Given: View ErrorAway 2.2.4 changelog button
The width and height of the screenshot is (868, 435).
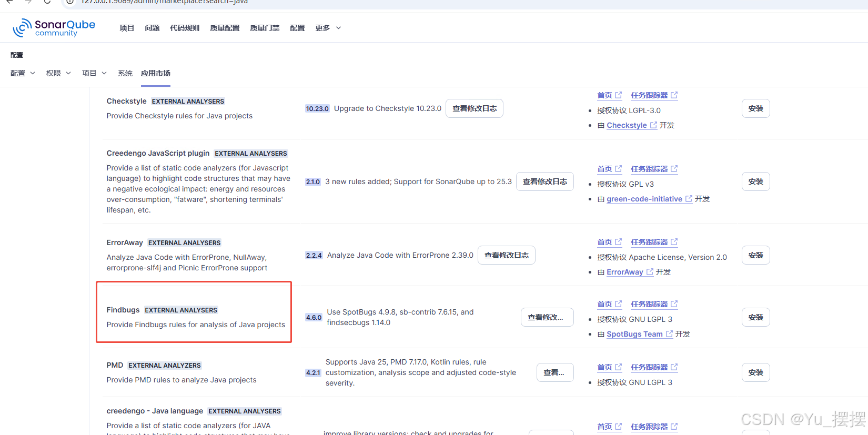Looking at the screenshot, I should click(x=507, y=255).
